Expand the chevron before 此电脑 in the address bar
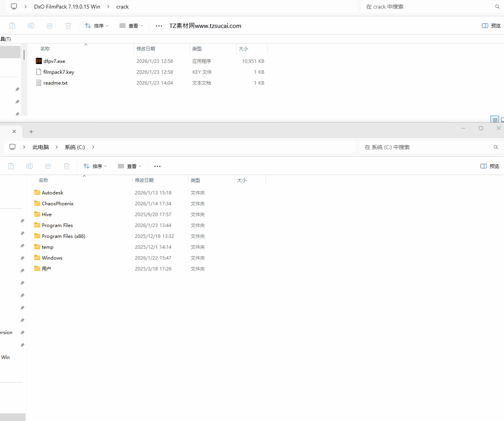Screen dimensions: 504x421 tap(24, 147)
